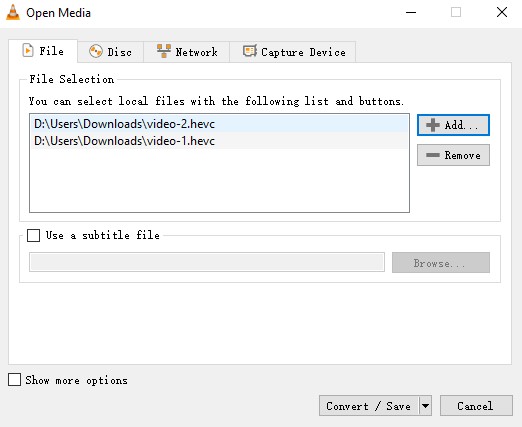Open the Network tab

point(187,52)
